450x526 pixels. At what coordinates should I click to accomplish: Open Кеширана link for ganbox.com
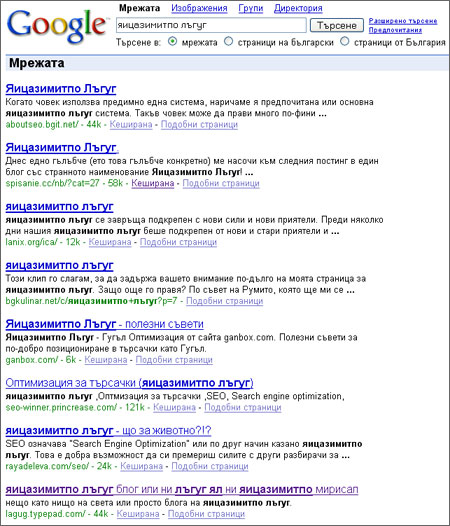[106, 360]
